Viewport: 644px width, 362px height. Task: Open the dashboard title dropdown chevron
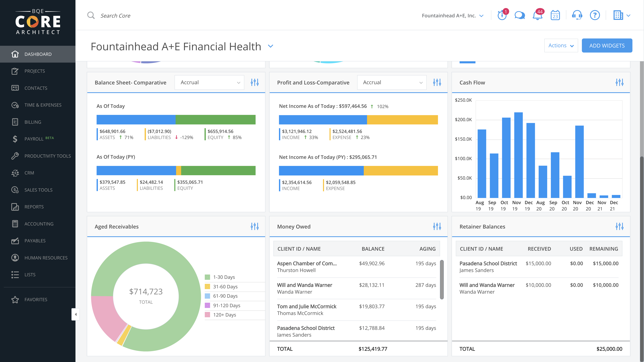(271, 46)
